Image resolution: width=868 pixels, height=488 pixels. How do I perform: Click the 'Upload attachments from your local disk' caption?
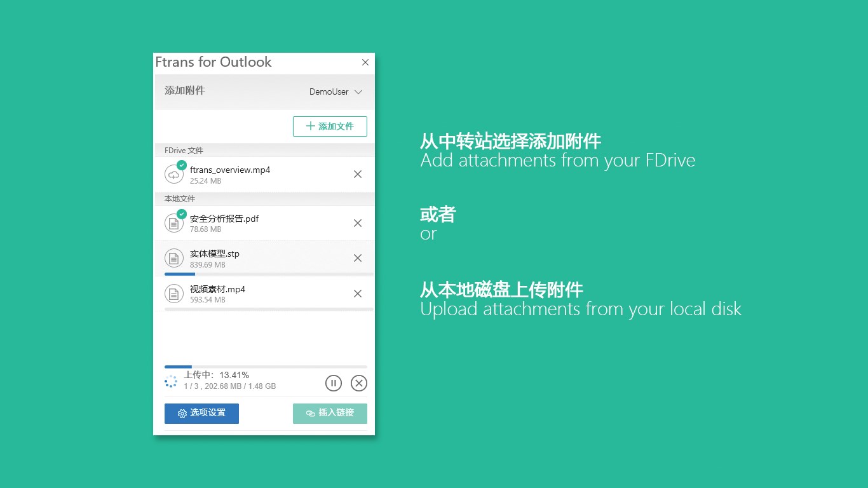click(581, 309)
